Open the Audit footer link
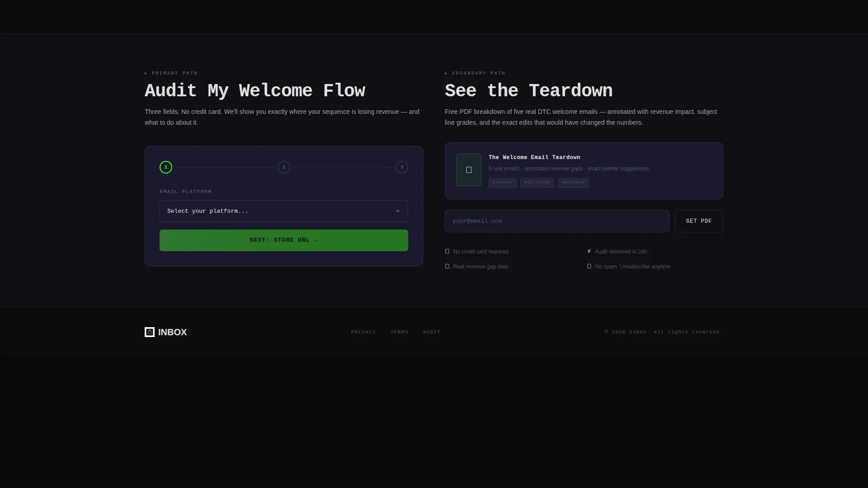The image size is (868, 488). point(432,332)
